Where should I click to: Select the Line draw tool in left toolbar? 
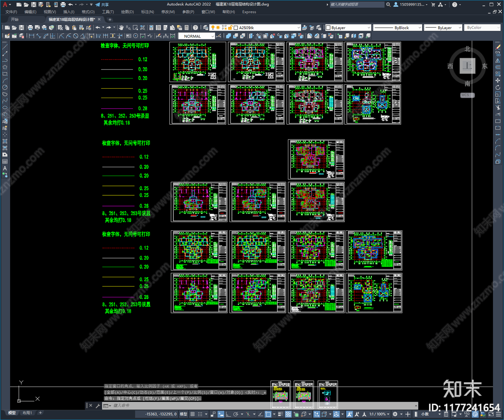(5, 47)
